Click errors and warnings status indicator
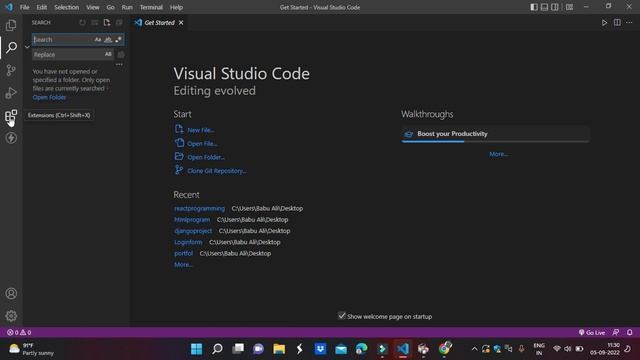The image size is (640, 360). coord(19,332)
